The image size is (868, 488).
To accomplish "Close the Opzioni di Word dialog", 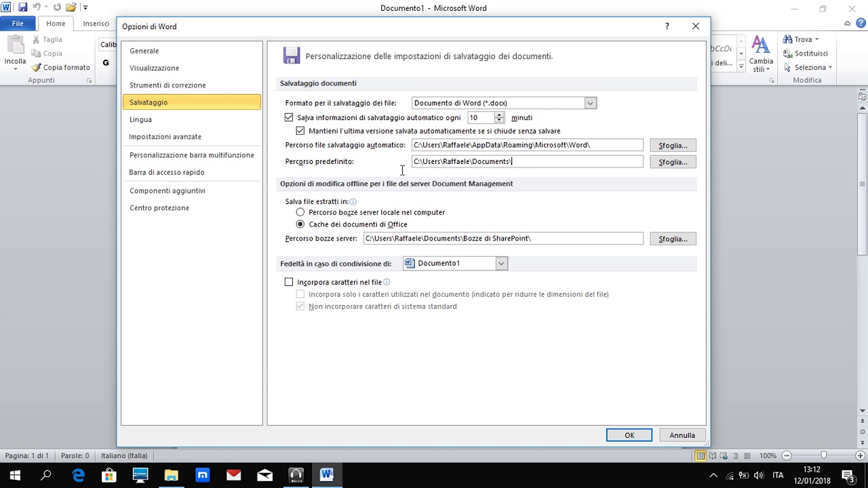I will coord(696,26).
